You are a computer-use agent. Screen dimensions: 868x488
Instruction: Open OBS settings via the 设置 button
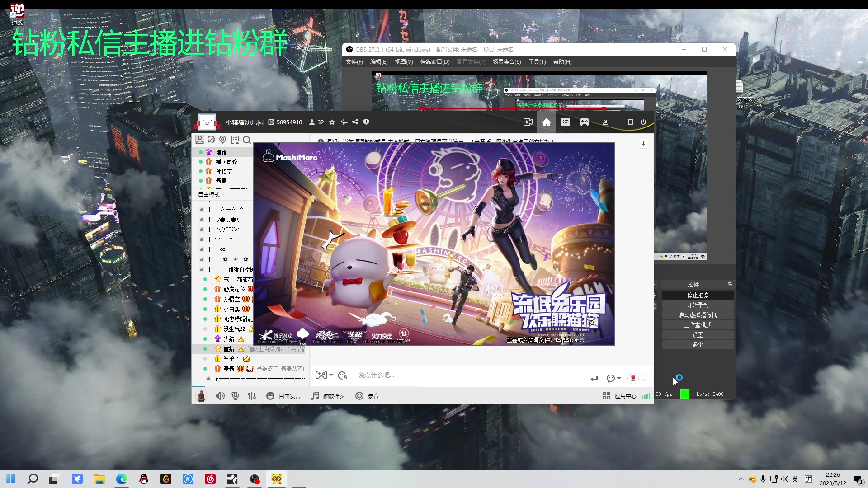coord(698,334)
